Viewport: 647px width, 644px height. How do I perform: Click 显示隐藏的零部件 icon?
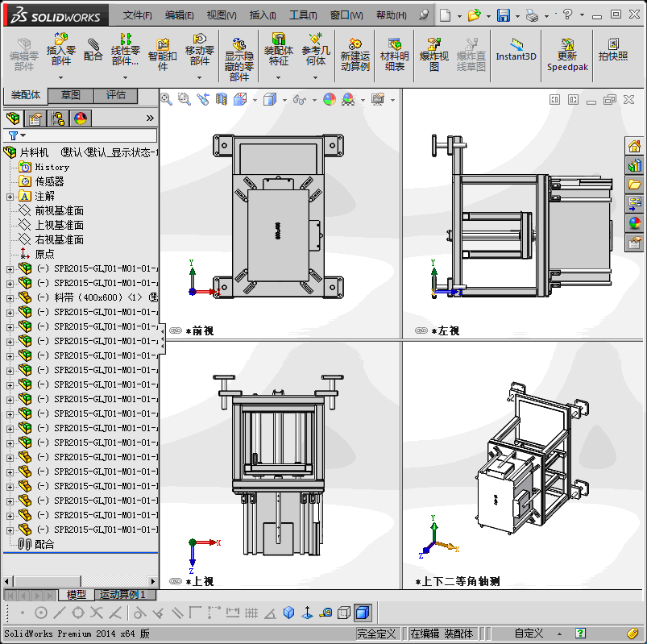pos(239,60)
